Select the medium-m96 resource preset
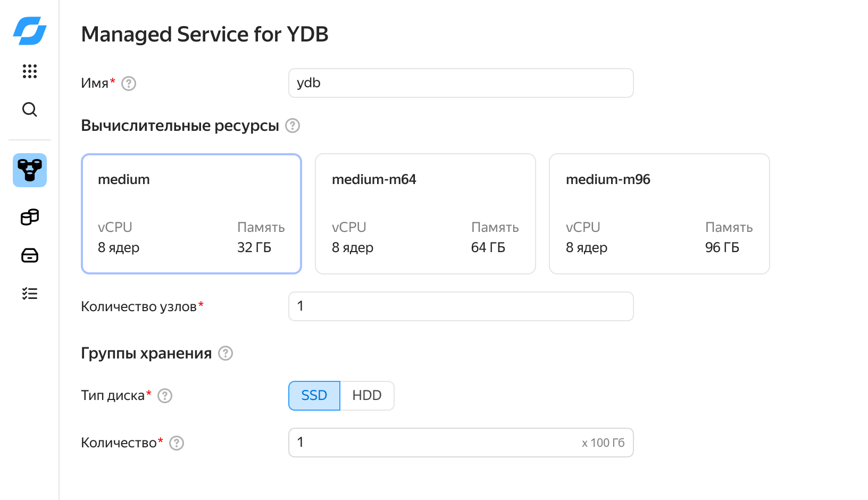 (x=659, y=213)
